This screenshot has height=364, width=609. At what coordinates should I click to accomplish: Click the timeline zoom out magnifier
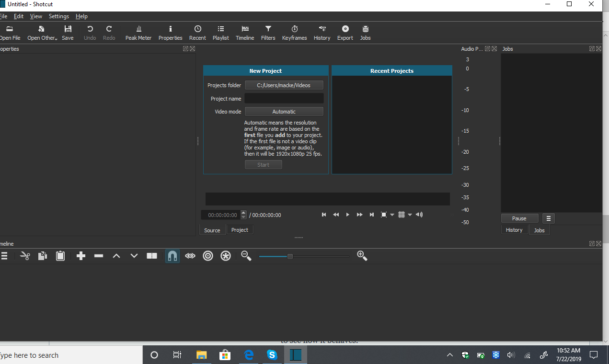(x=246, y=256)
